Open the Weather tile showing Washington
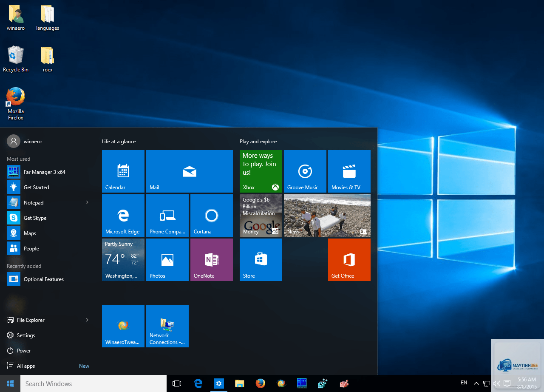The image size is (544, 392). click(x=123, y=260)
